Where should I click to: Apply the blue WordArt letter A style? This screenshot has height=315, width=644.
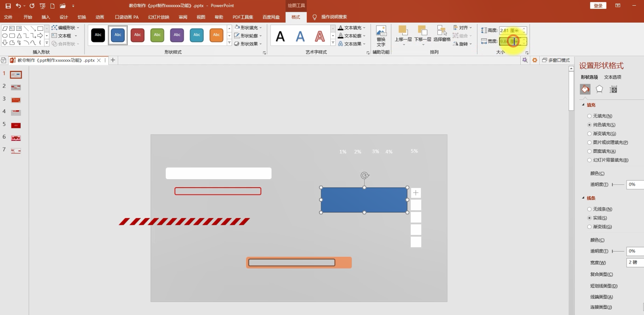click(x=300, y=36)
